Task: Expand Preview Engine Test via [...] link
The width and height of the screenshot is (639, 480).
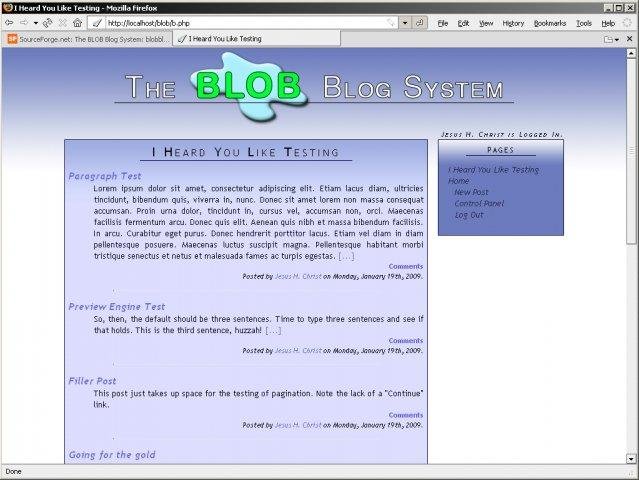Action: [273, 330]
